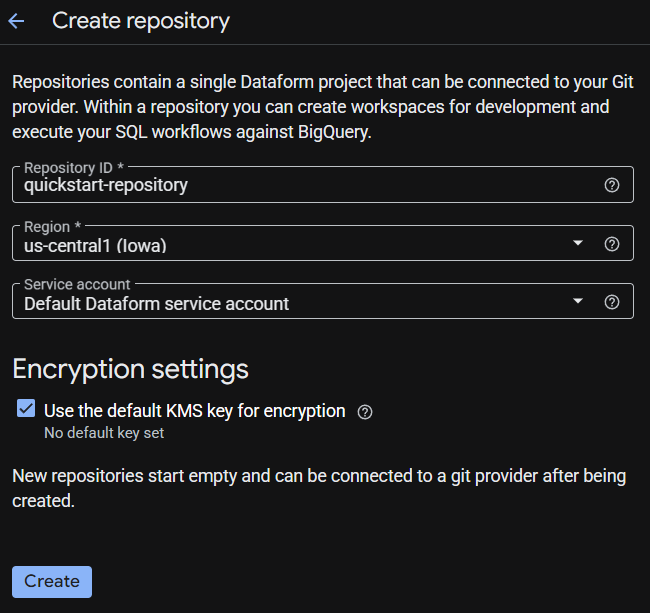This screenshot has width=650, height=613.
Task: Click the 'New repositories start empty' note
Action: pos(319,488)
